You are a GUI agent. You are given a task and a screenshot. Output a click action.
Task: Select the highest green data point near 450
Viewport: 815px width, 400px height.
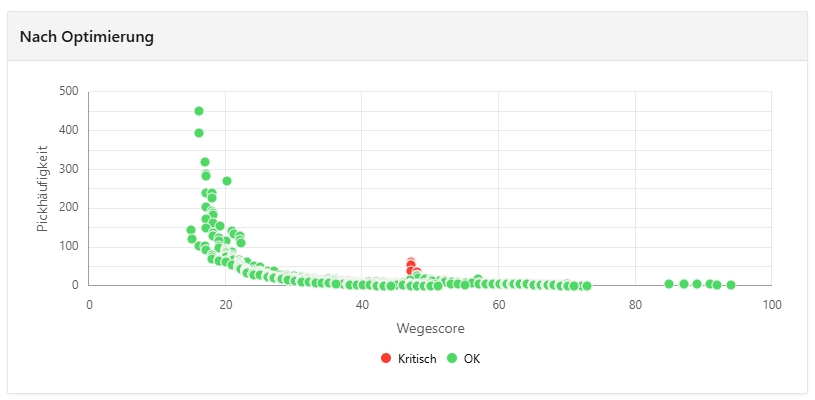pos(199,111)
